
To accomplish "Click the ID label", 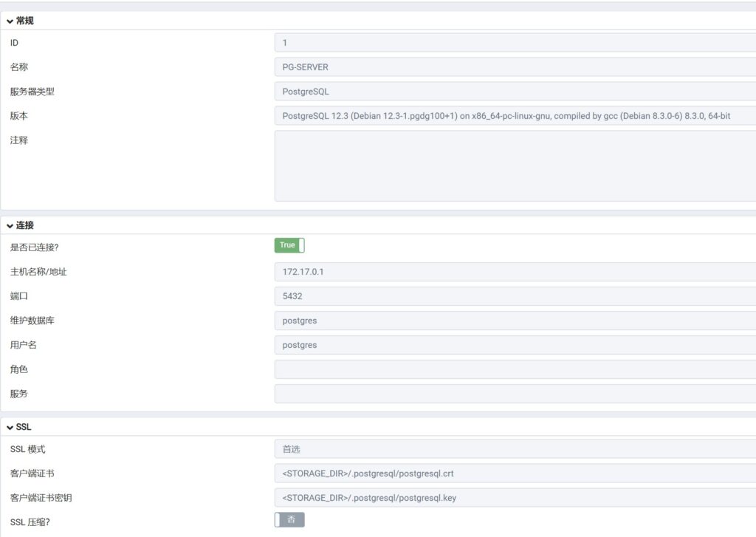I will (14, 43).
